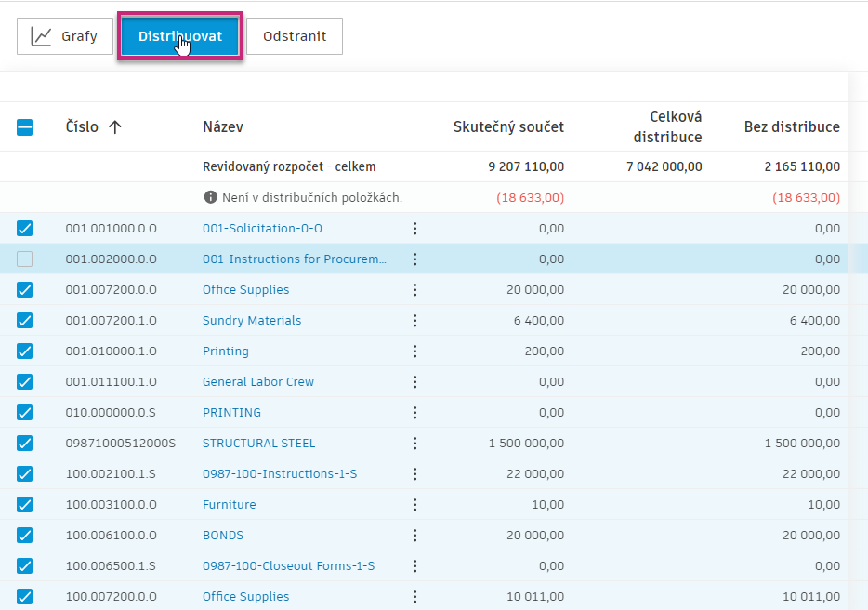Open more-options menu for 100.007200.0.0 Office Supplies
The width and height of the screenshot is (868, 610).
[x=415, y=597]
